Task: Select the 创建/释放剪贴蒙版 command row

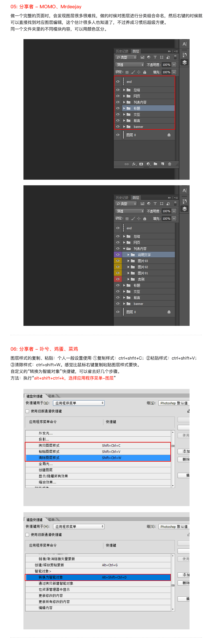Action: [x=98, y=565]
